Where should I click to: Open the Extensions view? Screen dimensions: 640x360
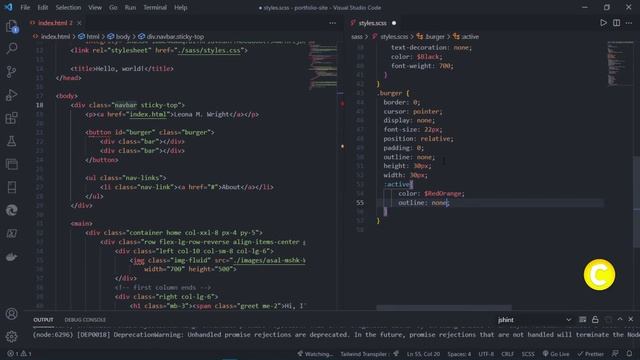tap(11, 118)
